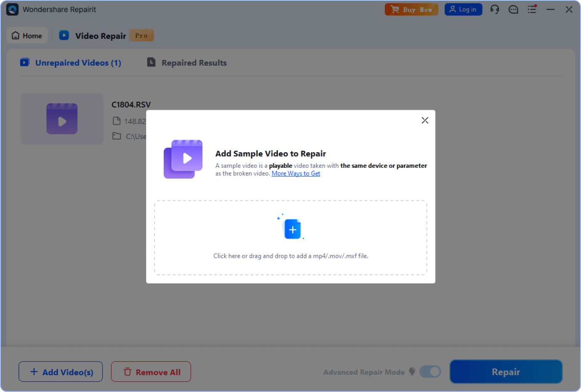This screenshot has height=392, width=581.
Task: Click the sample video clapper icon in dialog
Action: 183,159
